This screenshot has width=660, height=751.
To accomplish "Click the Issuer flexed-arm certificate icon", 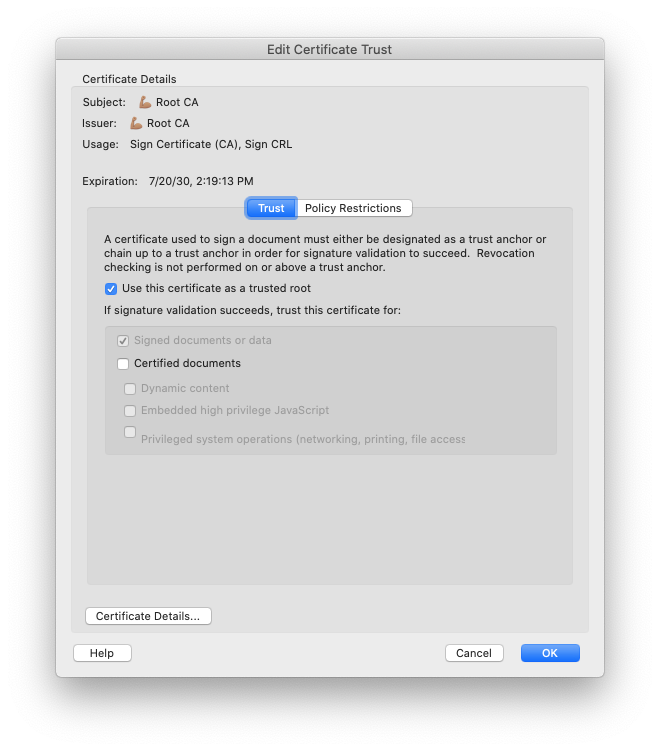I will 136,123.
